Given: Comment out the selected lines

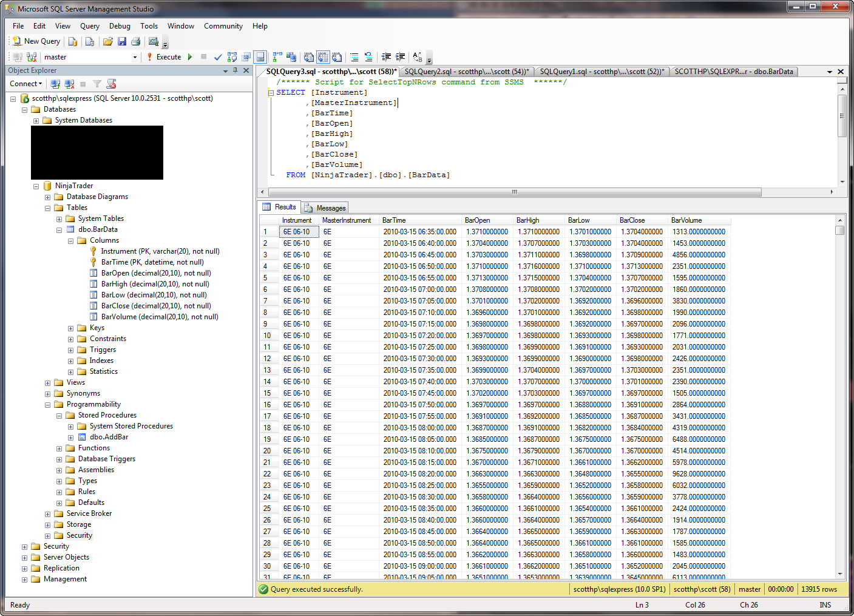Looking at the screenshot, I should pos(354,57).
